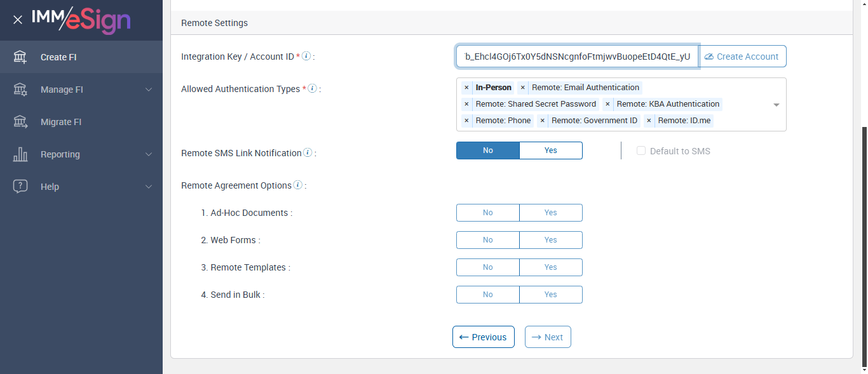Click the Migrate FI sidebar icon

[x=20, y=122]
